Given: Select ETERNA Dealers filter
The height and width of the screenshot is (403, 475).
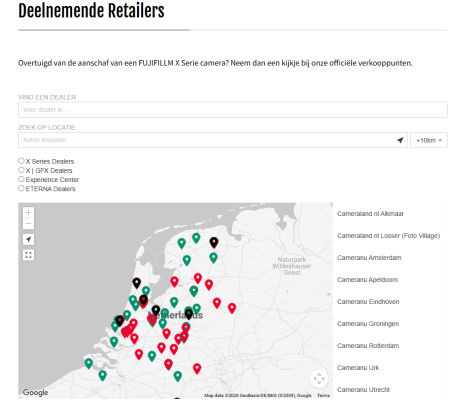Looking at the screenshot, I should pos(21,189).
